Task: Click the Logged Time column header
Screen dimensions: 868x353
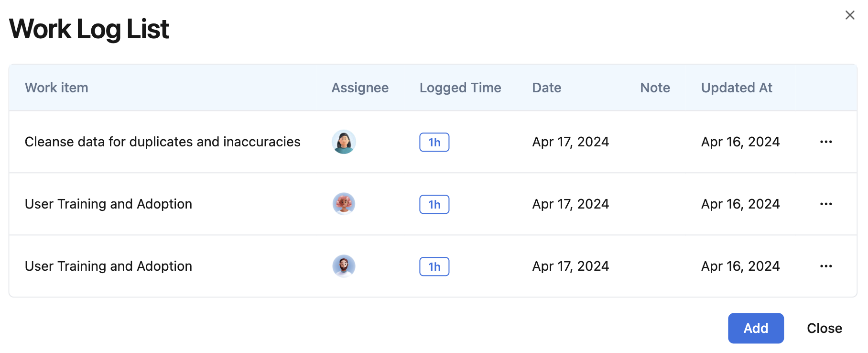Action: (x=460, y=88)
